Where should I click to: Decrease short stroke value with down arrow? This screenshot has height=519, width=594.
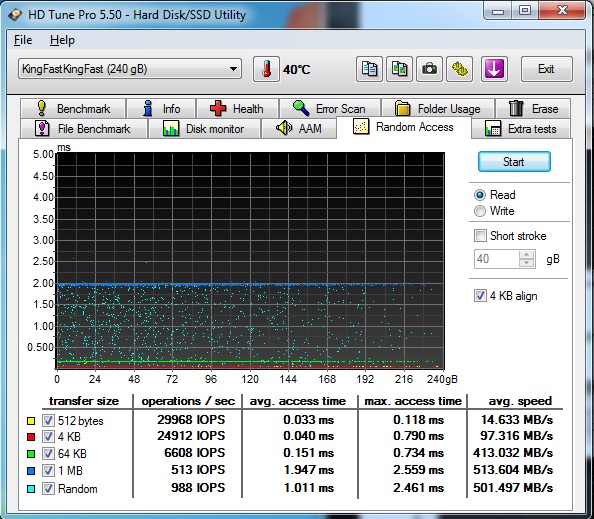(x=527, y=263)
